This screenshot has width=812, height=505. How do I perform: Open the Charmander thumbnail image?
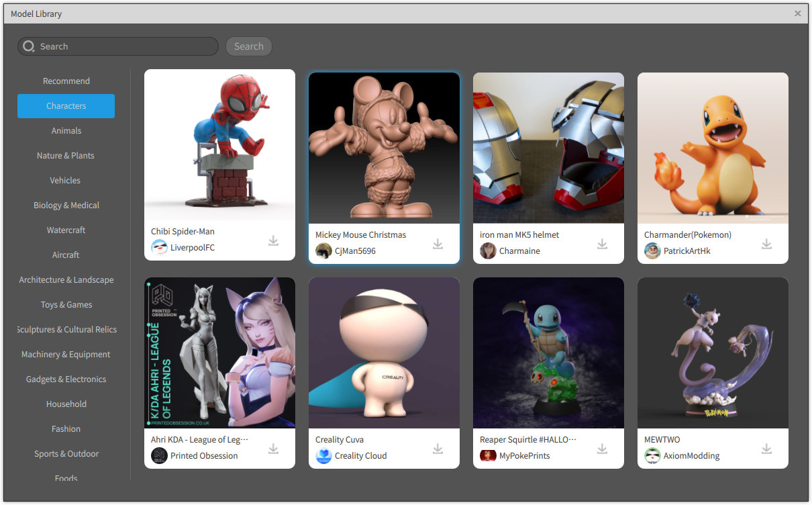pos(713,148)
